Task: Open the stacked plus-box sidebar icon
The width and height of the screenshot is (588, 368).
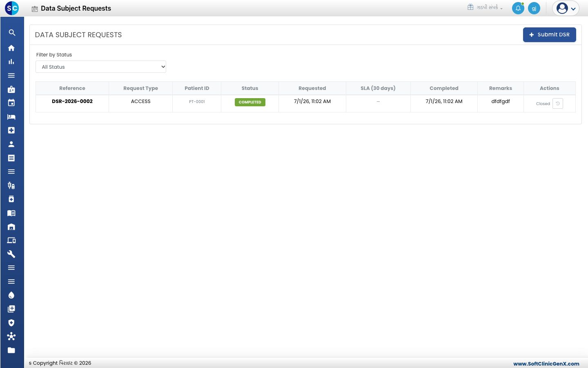Action: [11, 309]
